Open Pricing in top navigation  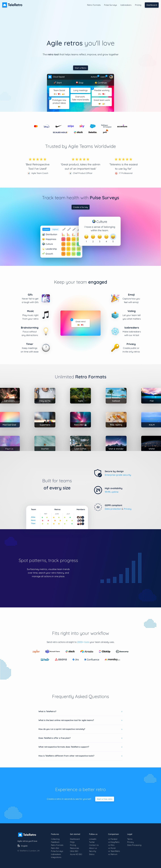click(x=138, y=5)
